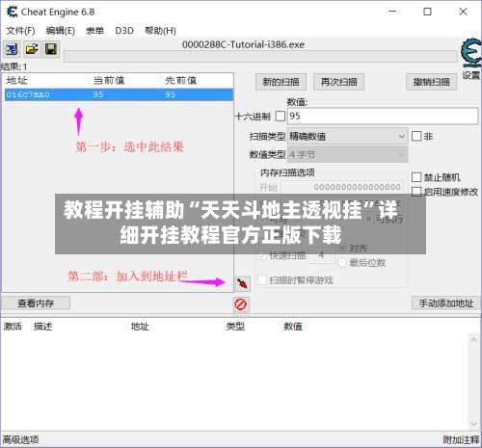The image size is (482, 448).
Task: Toggle 扫描时暂停游戏 pause game checkbox
Action: pos(262,280)
